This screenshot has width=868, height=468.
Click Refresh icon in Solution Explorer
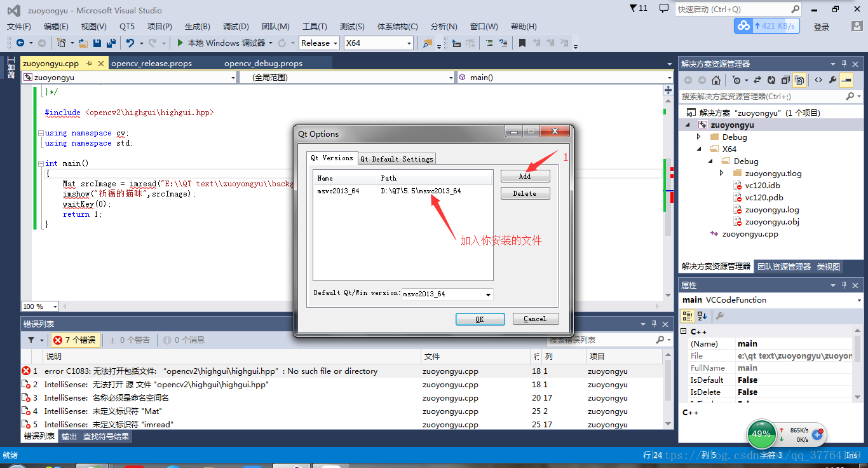[x=771, y=80]
